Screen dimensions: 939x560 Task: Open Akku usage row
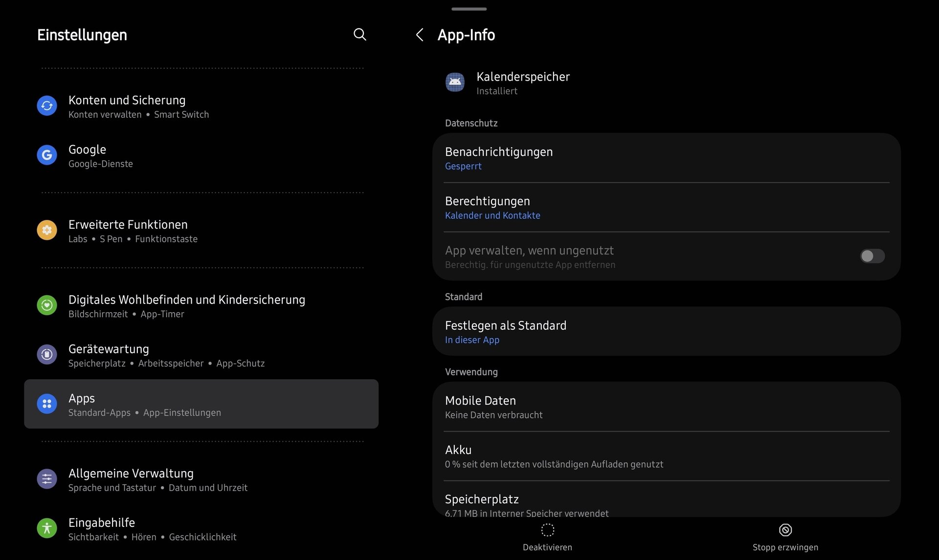[667, 456]
